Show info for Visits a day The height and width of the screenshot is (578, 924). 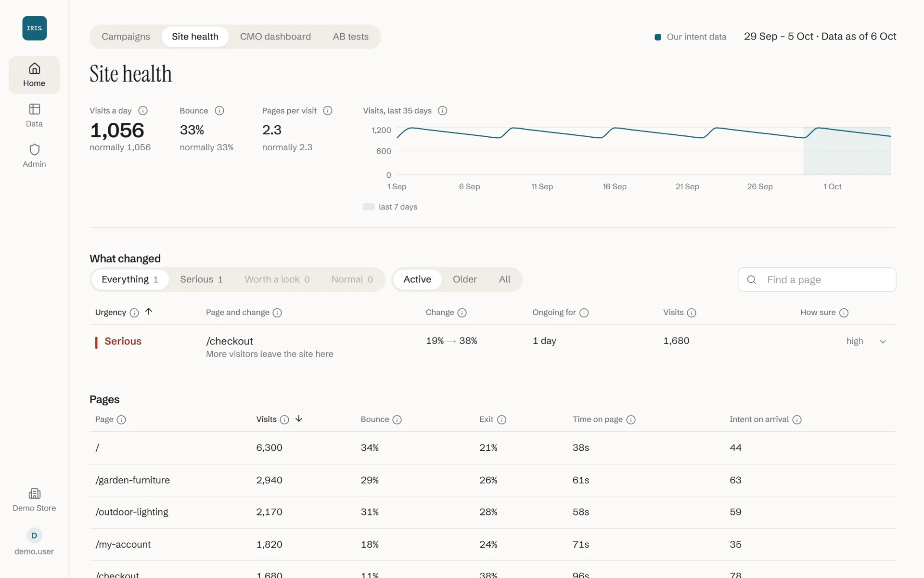tap(143, 111)
